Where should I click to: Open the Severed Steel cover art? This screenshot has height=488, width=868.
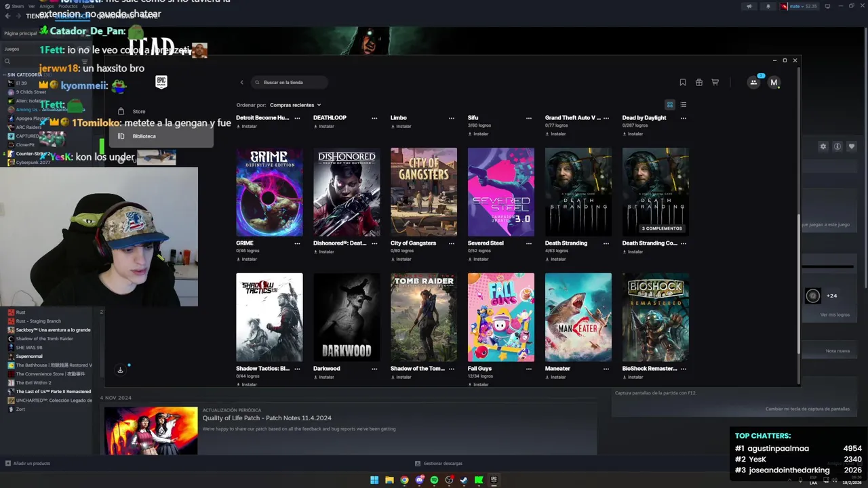(501, 192)
